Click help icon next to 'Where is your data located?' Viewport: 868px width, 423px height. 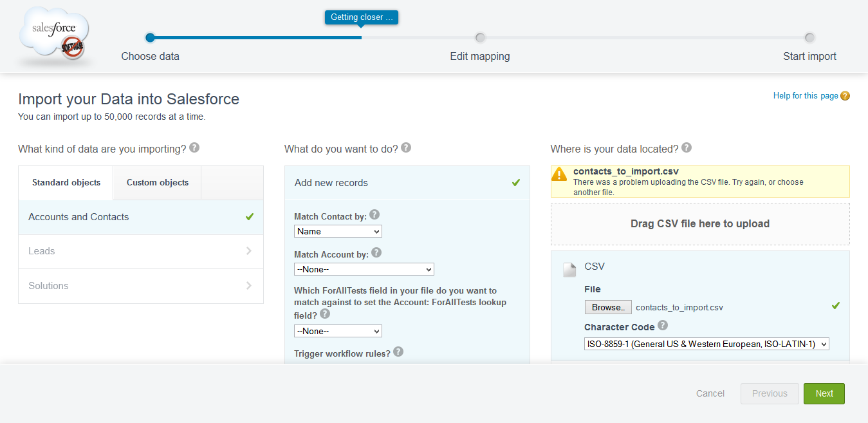click(687, 148)
